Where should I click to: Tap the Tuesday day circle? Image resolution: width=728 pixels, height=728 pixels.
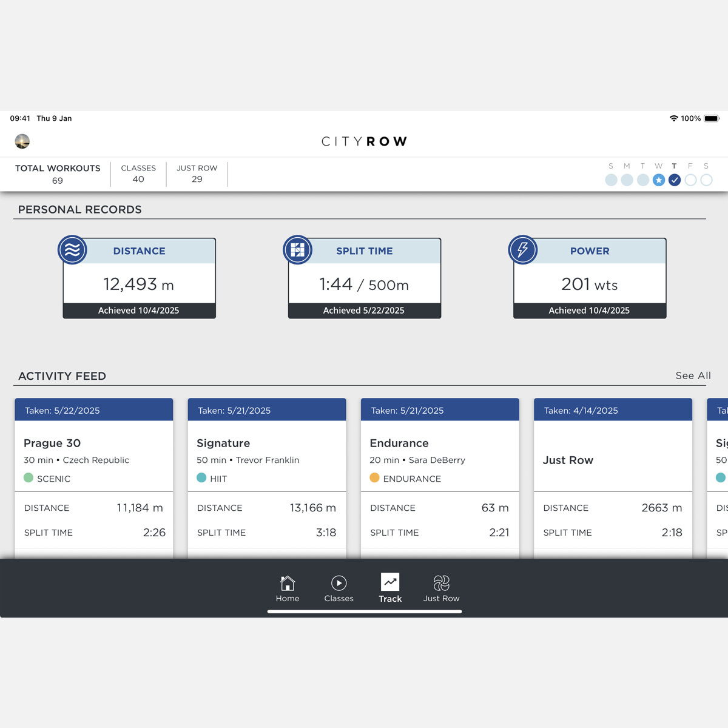pos(643,180)
